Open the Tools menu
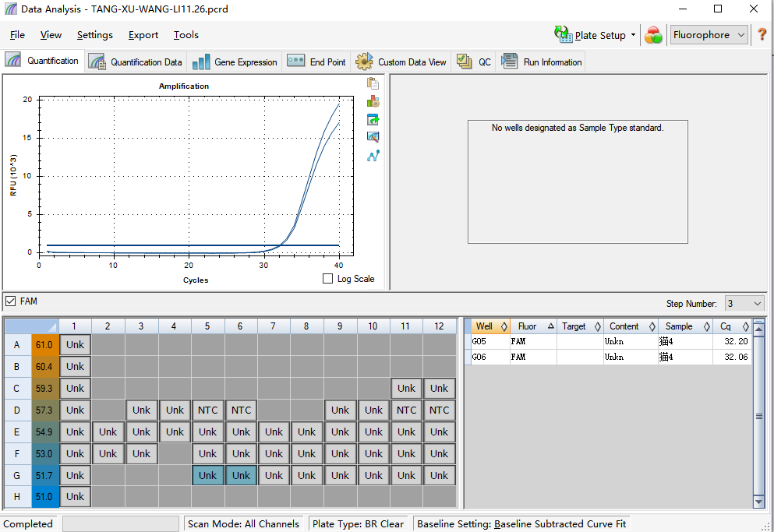774x532 pixels. [186, 35]
